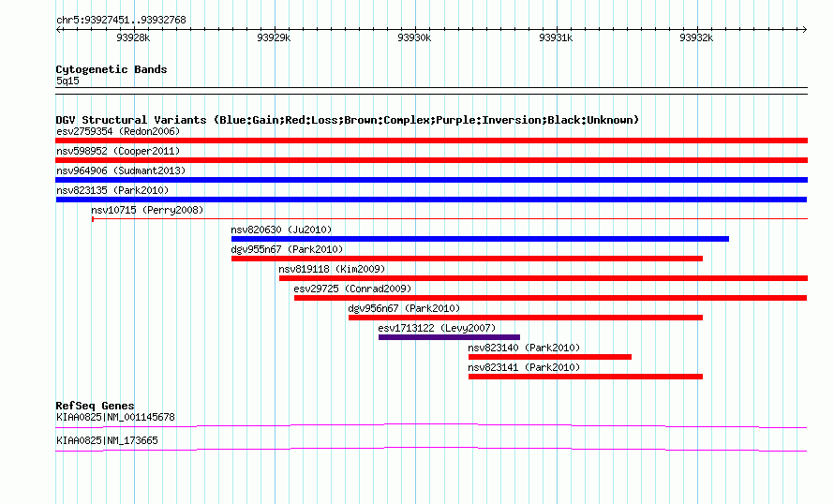Select the nsv823140 (Park2010) red bar
This screenshot has height=504, width=834.
click(x=550, y=357)
